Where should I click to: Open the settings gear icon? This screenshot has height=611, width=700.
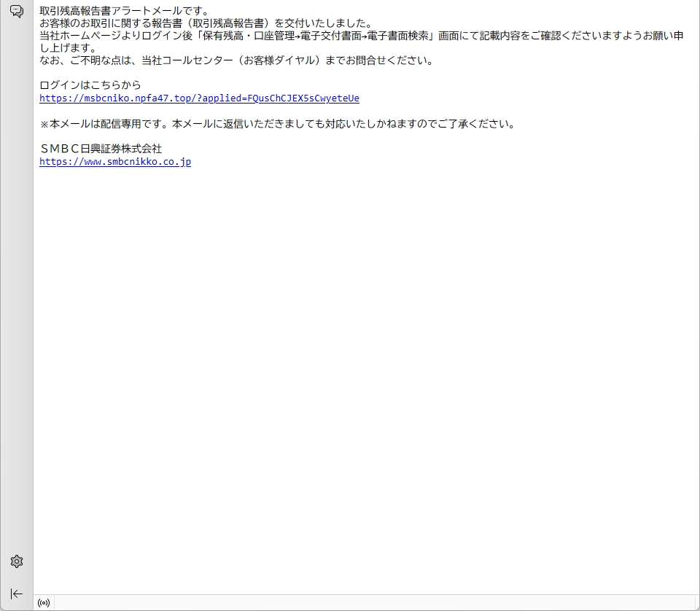(17, 561)
